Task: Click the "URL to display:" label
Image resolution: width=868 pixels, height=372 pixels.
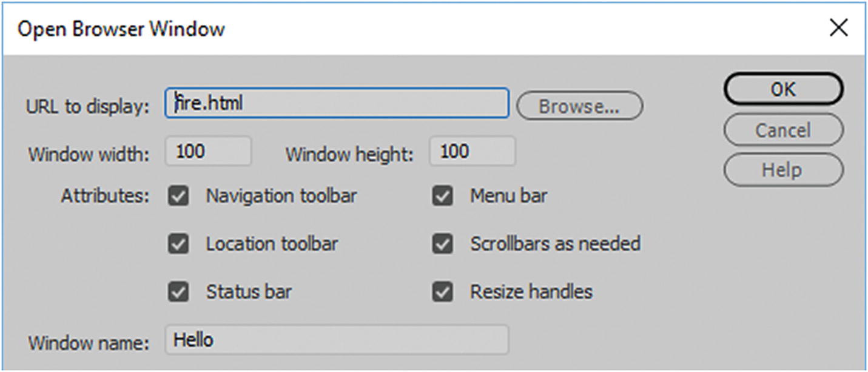Action: 87,107
